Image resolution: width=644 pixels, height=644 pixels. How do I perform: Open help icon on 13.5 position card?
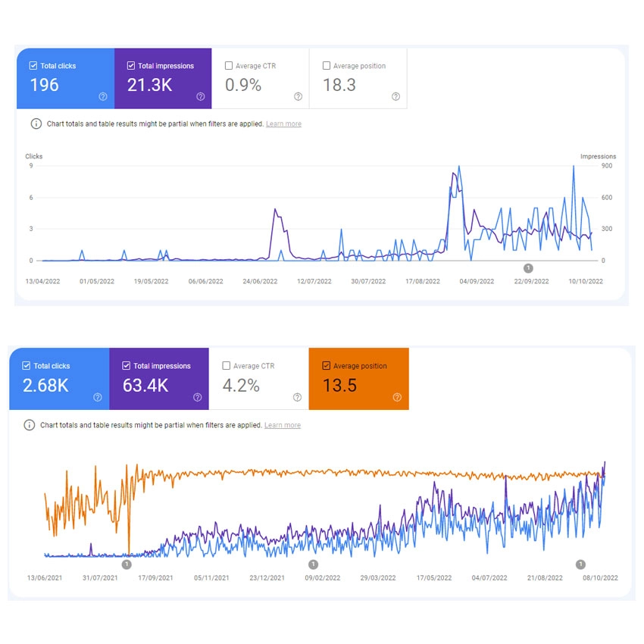tap(397, 397)
